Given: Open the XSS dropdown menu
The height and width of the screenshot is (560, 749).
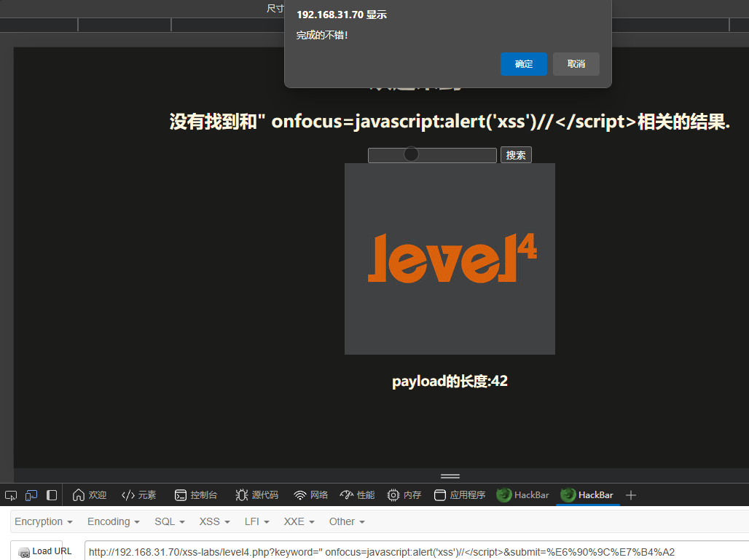Looking at the screenshot, I should click(x=214, y=521).
